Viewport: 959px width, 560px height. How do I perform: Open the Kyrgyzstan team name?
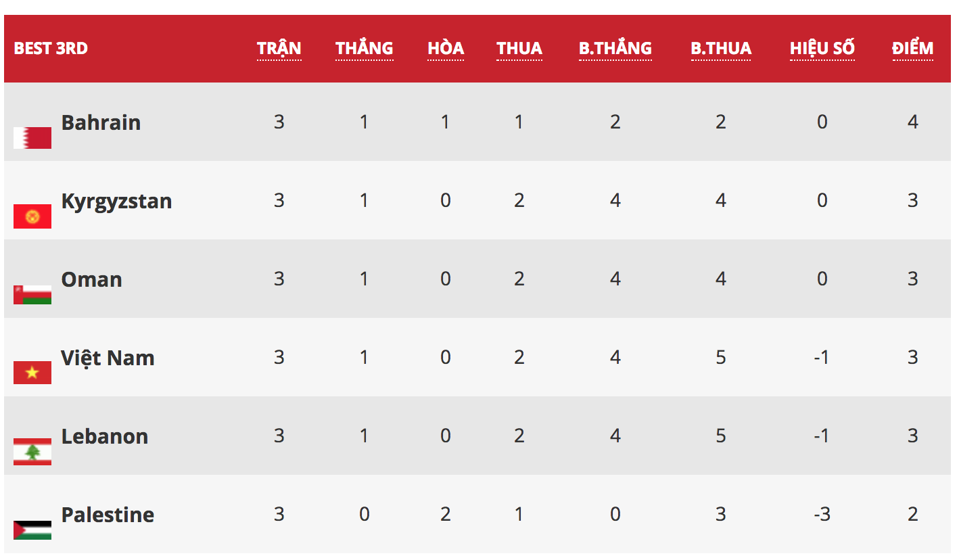[116, 202]
